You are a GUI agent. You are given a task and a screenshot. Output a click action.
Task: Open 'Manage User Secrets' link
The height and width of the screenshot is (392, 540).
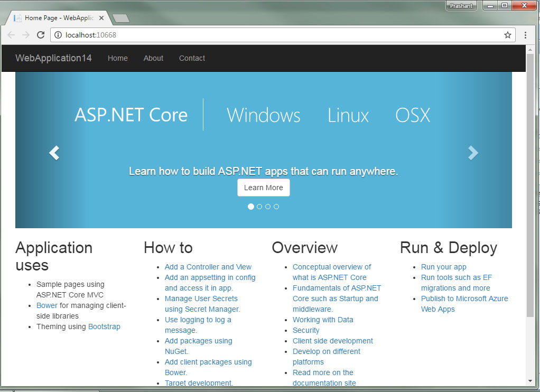tap(202, 304)
